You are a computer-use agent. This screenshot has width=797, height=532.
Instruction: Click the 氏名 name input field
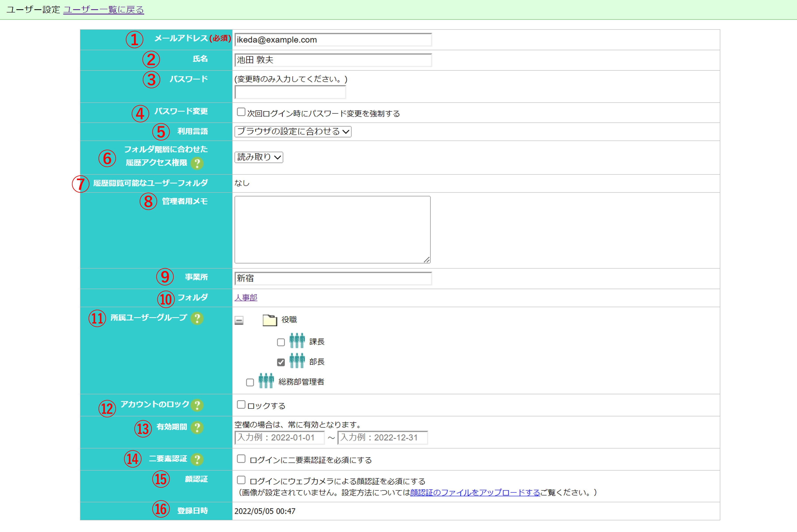(333, 60)
